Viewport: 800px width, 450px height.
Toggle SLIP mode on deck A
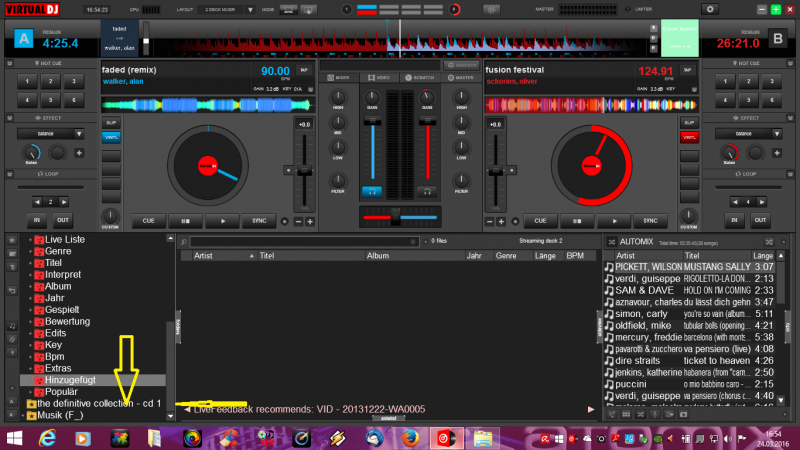(111, 122)
